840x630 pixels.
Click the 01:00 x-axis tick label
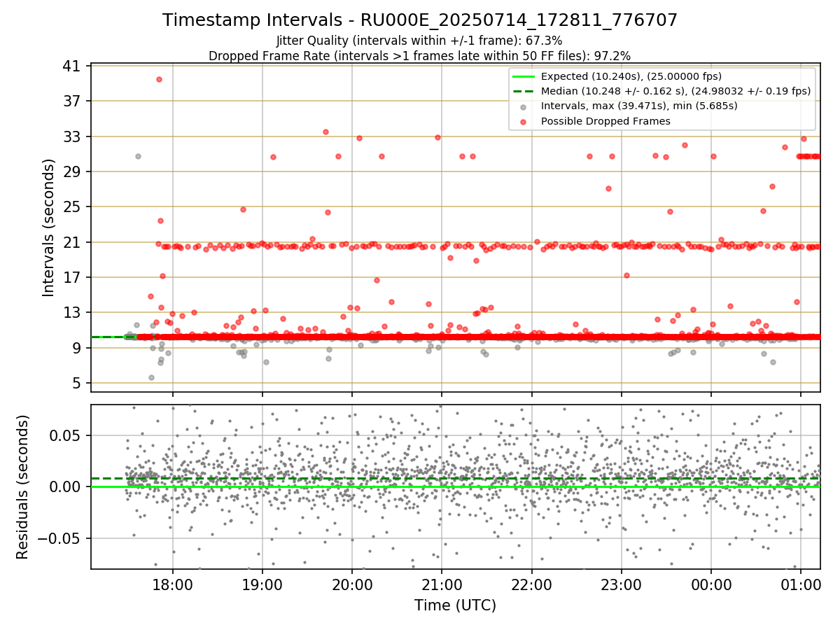tap(801, 584)
